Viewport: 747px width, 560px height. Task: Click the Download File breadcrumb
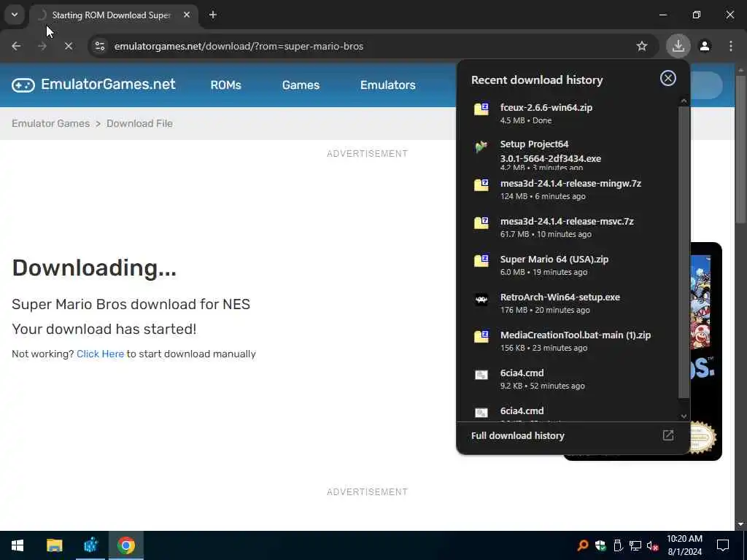coord(139,123)
